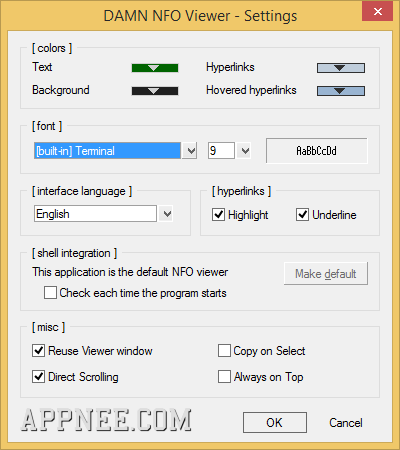Image resolution: width=400 pixels, height=450 pixels.
Task: Confirm settings with the OK button
Action: [275, 422]
